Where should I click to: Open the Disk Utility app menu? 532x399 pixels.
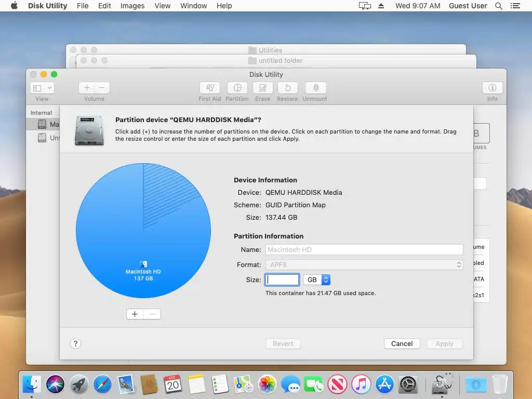coord(47,6)
